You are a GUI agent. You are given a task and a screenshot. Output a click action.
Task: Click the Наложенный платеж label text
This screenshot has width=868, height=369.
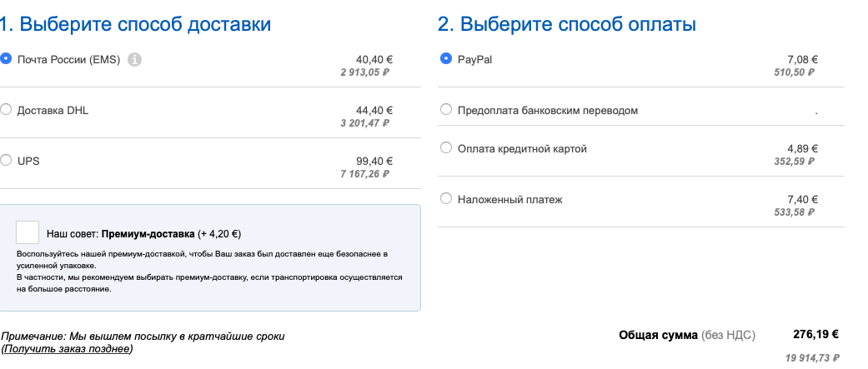point(509,199)
